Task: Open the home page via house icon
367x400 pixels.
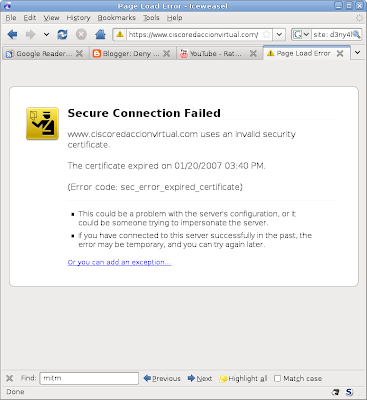Action: (100, 34)
